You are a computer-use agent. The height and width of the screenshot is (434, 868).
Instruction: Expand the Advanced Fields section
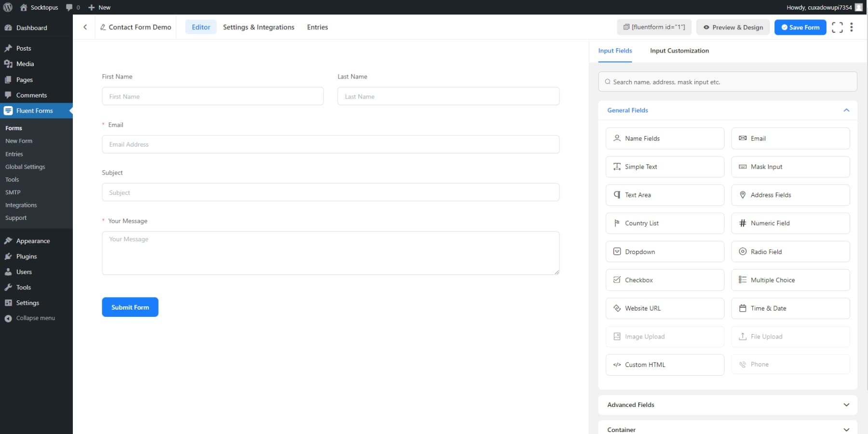click(x=727, y=405)
